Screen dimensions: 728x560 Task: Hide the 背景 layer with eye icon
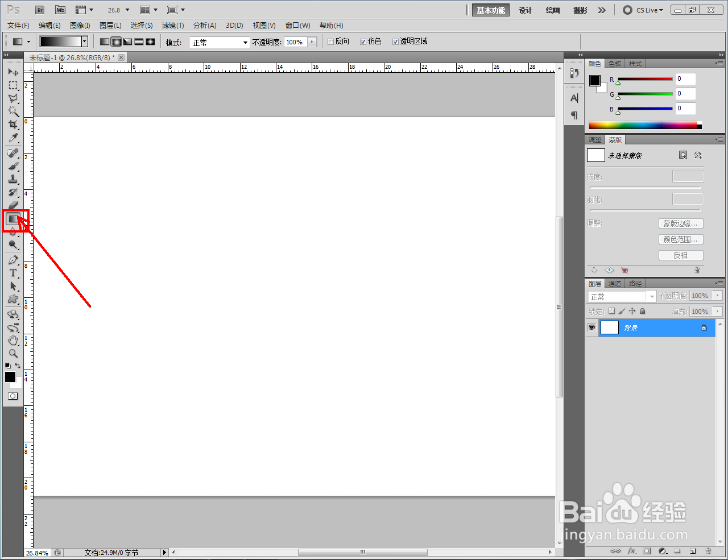[x=592, y=327]
